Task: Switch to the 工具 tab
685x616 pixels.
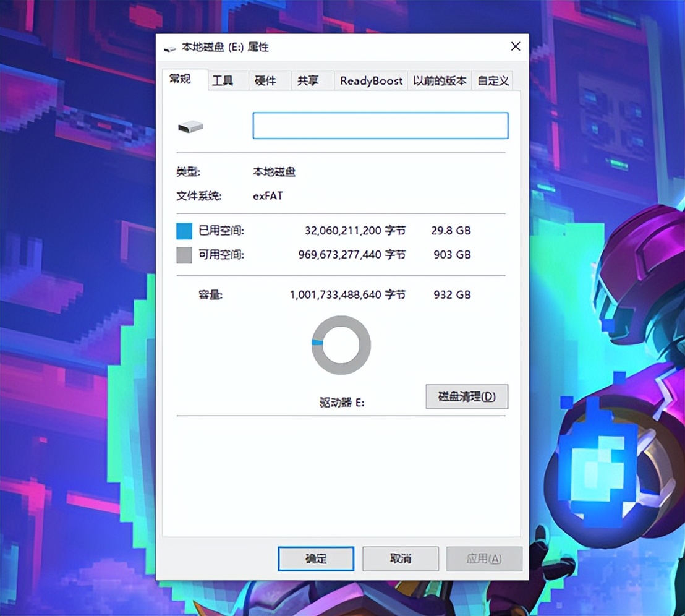Action: (x=228, y=81)
